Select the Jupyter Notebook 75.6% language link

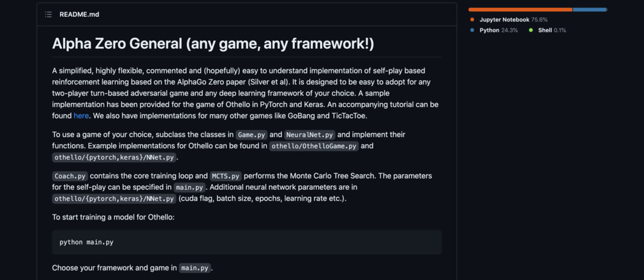(513, 20)
